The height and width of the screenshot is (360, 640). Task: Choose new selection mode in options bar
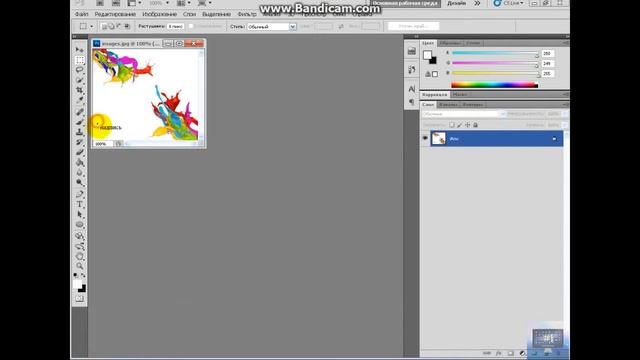tap(104, 26)
